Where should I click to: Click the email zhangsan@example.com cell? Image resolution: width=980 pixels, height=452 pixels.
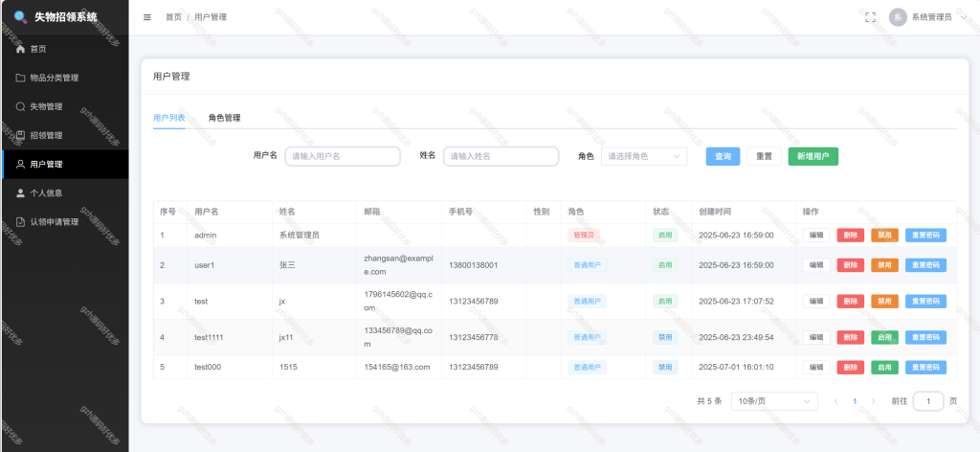click(399, 265)
